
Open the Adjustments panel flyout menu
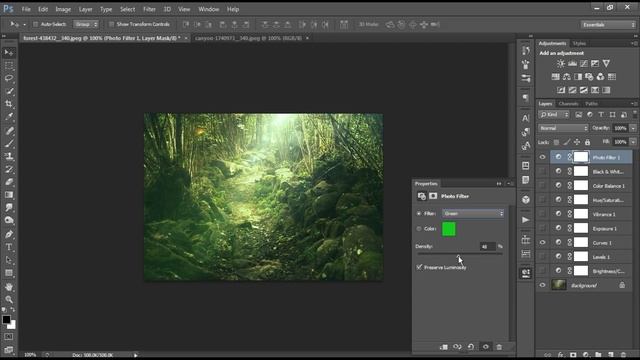point(634,43)
